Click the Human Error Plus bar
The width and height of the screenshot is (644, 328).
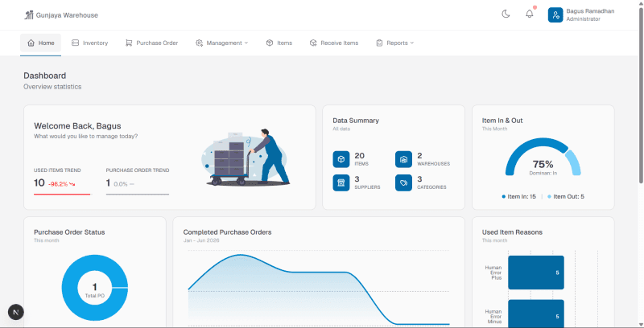click(x=536, y=273)
